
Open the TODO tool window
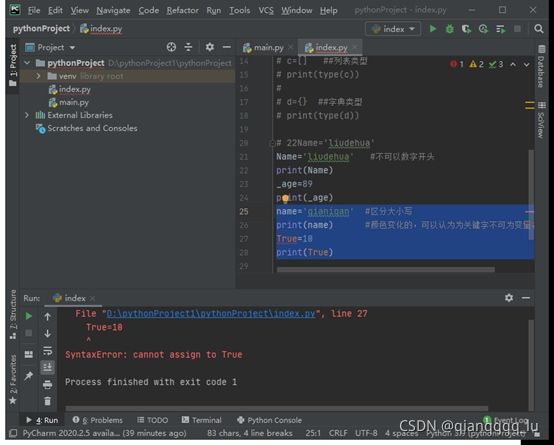click(153, 420)
